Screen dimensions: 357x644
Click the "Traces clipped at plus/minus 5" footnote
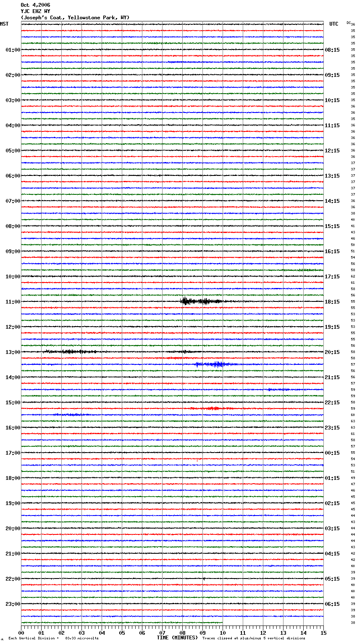coord(254,639)
